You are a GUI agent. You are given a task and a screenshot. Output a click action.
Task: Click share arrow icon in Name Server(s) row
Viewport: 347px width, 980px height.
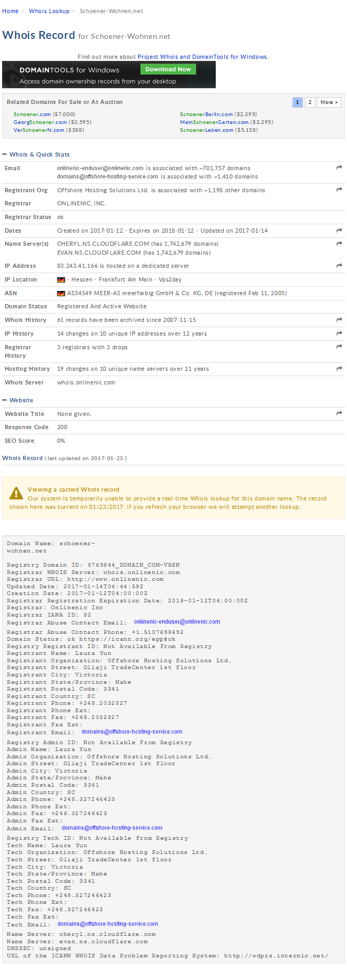pos(339,243)
